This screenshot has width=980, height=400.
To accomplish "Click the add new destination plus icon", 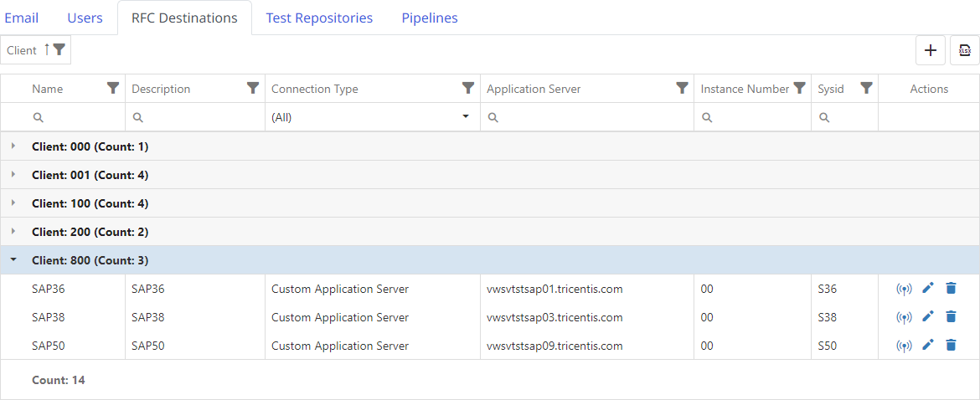I will tap(930, 50).
